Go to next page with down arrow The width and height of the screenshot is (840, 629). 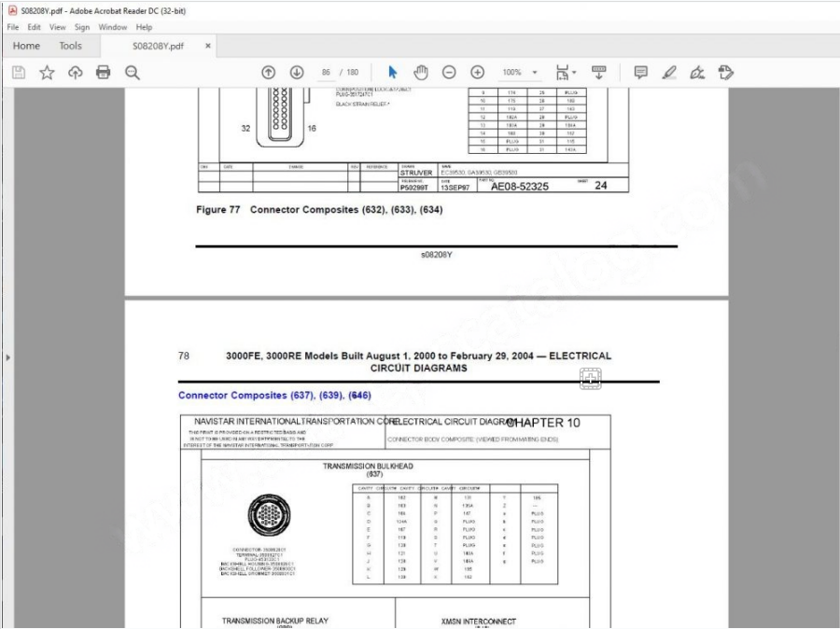point(297,73)
